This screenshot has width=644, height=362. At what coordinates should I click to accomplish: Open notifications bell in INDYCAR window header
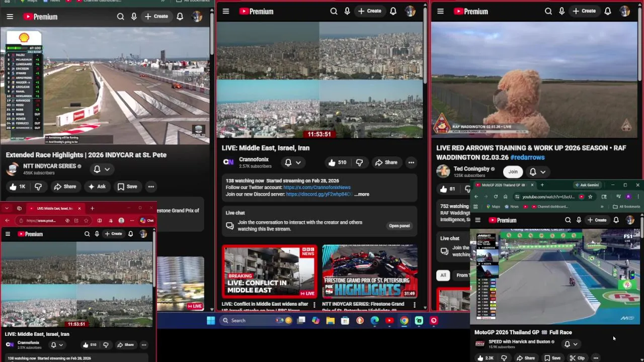click(x=180, y=17)
